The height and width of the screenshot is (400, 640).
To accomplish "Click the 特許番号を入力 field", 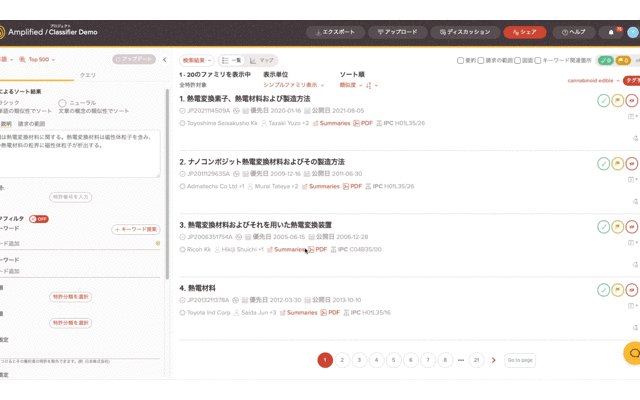I will coord(71,197).
